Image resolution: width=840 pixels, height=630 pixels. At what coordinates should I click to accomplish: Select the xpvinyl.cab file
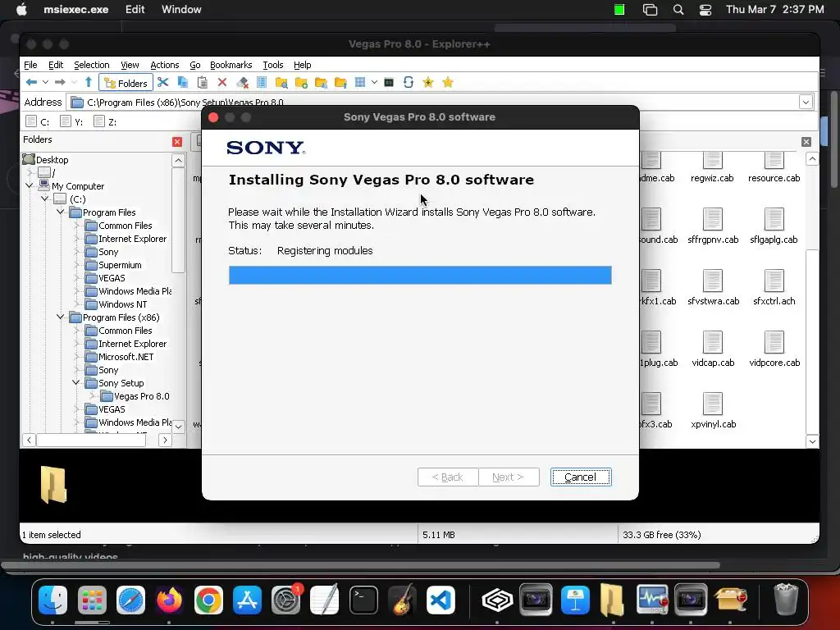[x=714, y=411]
